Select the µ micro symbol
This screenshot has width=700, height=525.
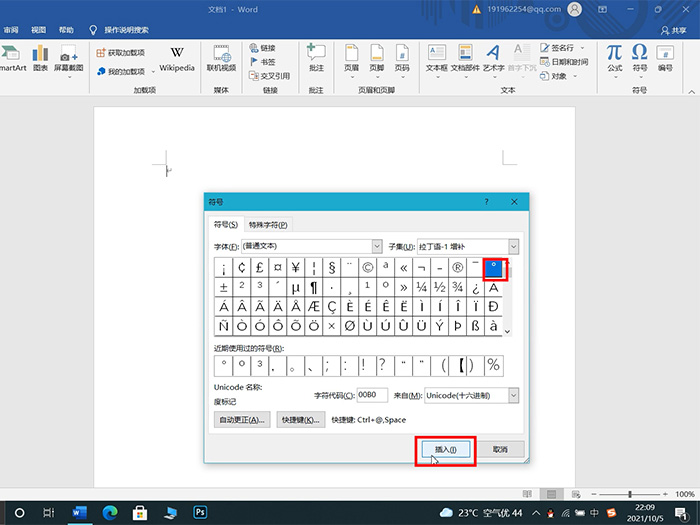[296, 287]
